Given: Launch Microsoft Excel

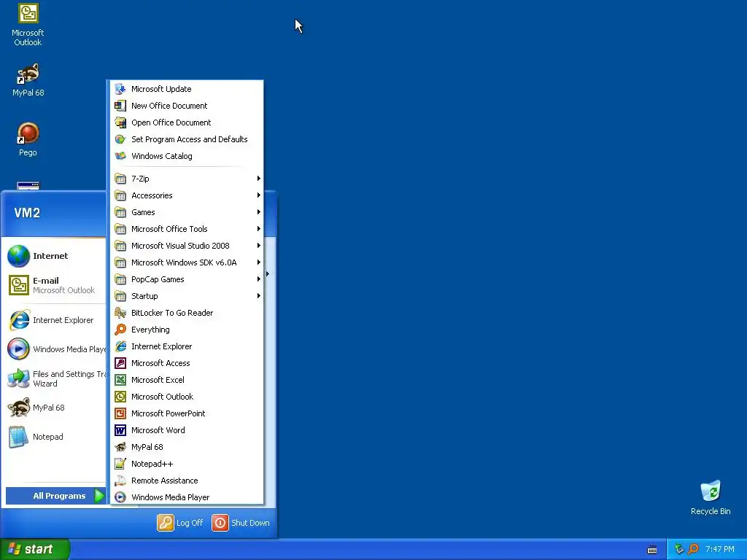Looking at the screenshot, I should (186, 379).
